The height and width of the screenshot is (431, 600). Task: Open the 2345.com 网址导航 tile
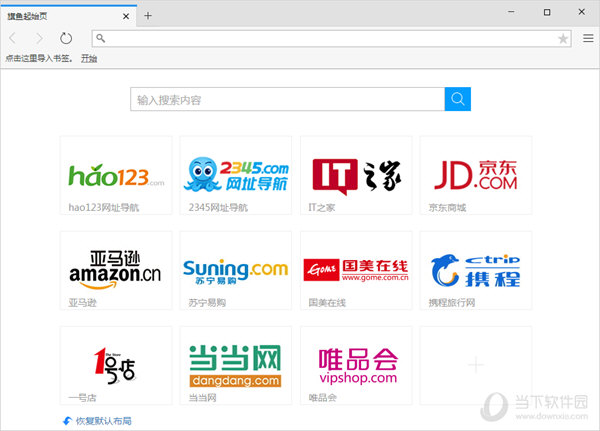(236, 175)
